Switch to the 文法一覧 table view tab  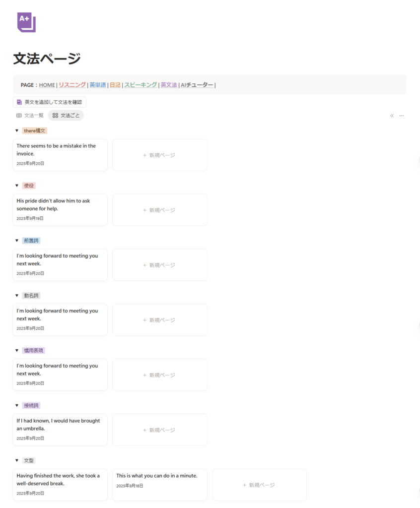pyautogui.click(x=30, y=116)
